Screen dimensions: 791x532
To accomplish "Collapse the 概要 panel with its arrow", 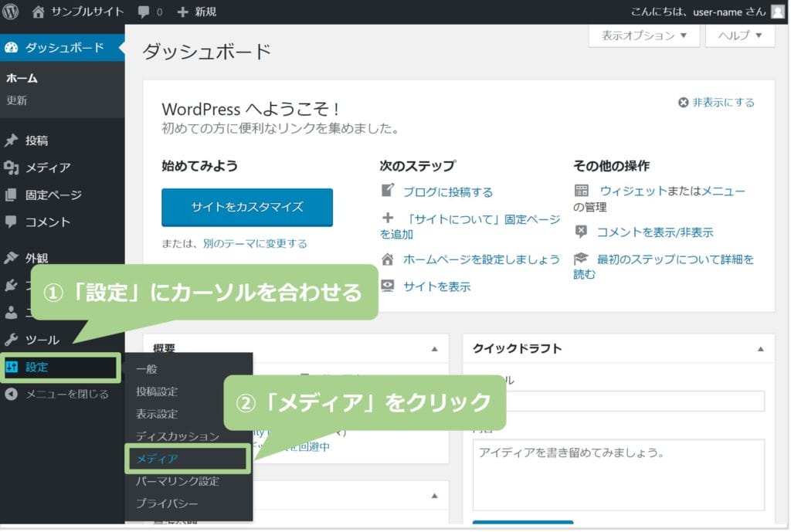I will pyautogui.click(x=434, y=349).
